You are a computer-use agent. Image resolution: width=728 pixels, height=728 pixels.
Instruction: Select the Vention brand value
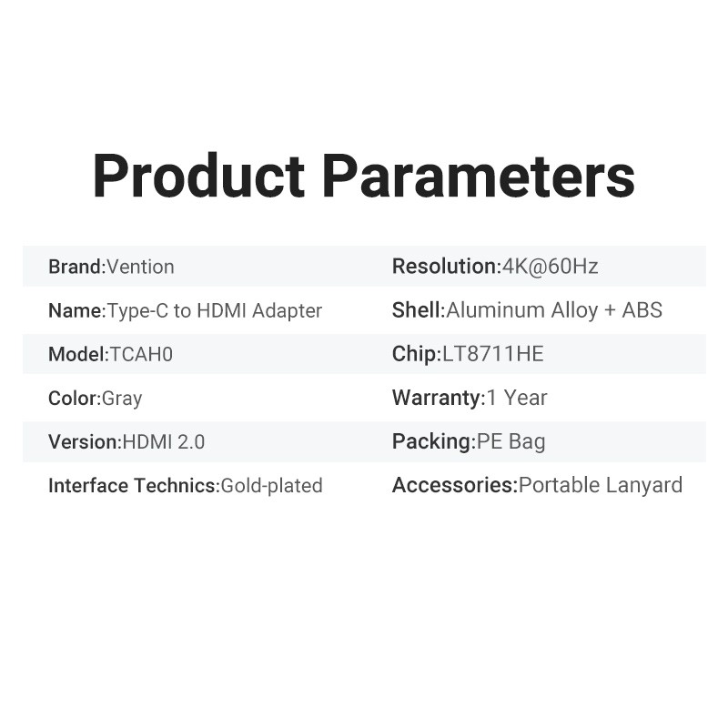(140, 267)
